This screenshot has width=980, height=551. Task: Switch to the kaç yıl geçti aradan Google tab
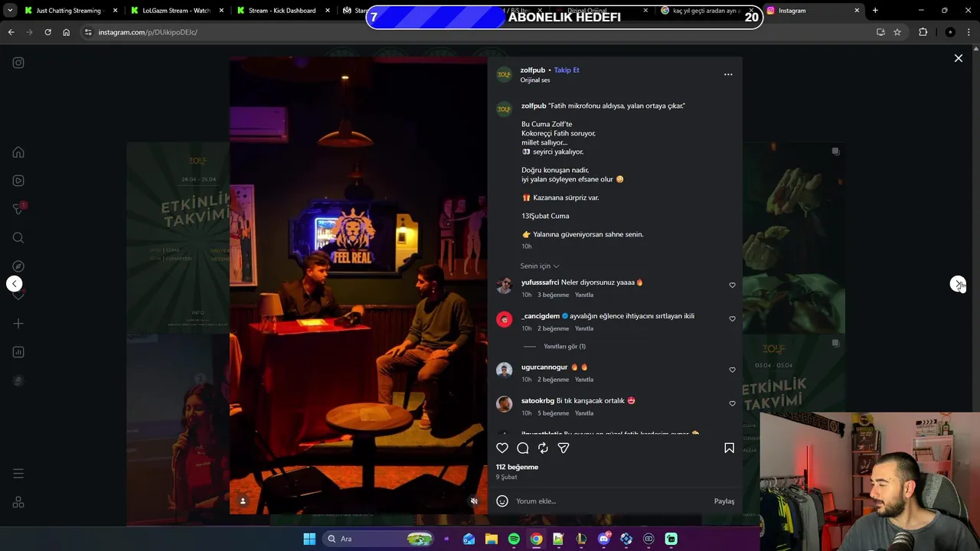(706, 11)
